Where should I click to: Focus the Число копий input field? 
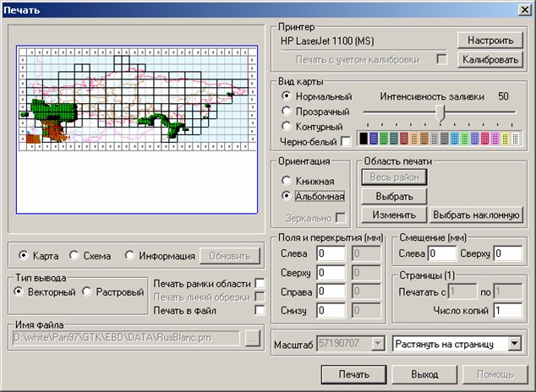click(x=509, y=311)
